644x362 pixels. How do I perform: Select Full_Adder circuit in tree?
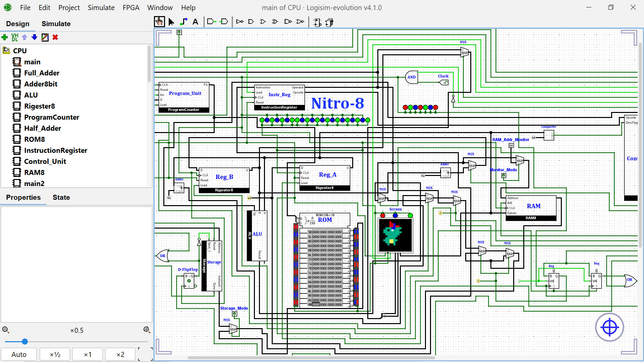pyautogui.click(x=42, y=73)
